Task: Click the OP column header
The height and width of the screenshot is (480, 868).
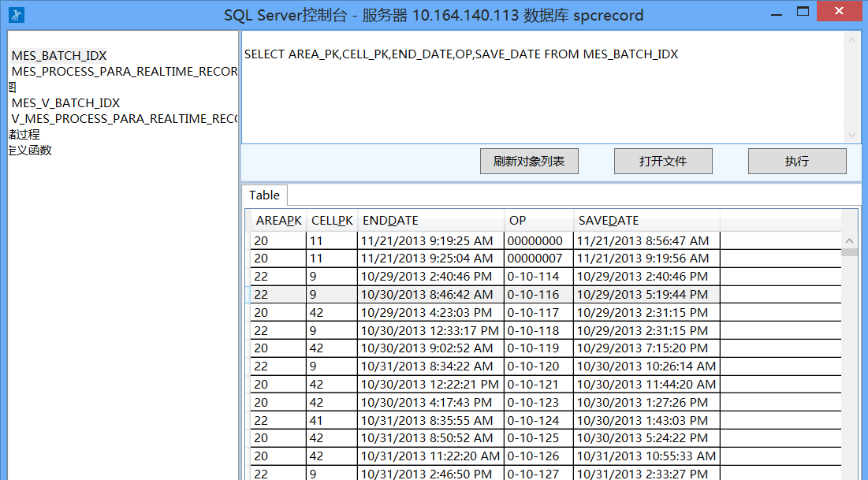Action: 538,221
